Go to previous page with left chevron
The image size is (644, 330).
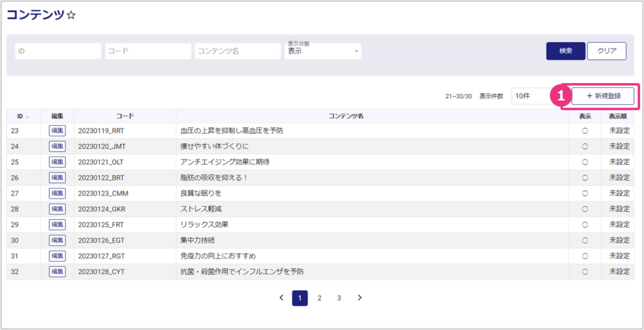pyautogui.click(x=281, y=298)
